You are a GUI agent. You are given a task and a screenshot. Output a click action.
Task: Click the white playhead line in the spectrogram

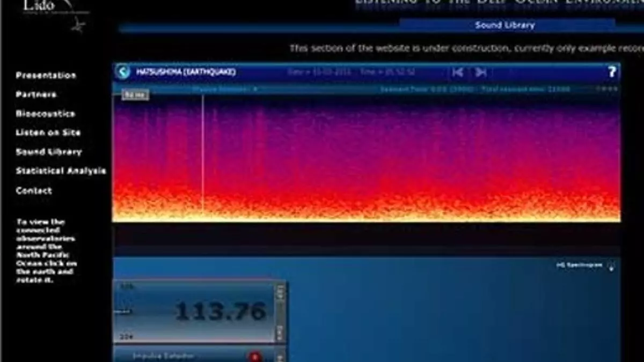pyautogui.click(x=203, y=156)
